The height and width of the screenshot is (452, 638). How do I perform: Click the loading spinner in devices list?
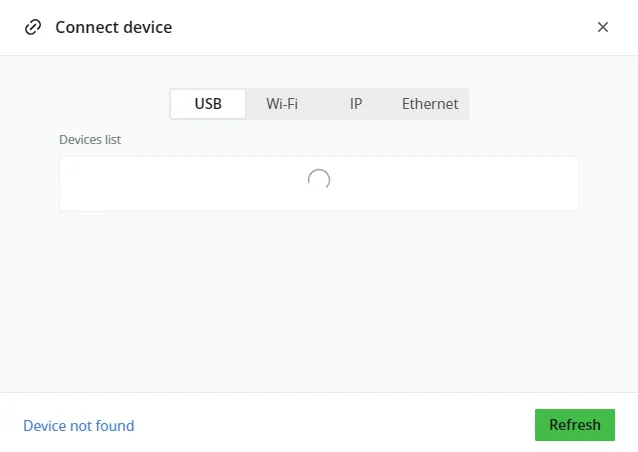(319, 179)
